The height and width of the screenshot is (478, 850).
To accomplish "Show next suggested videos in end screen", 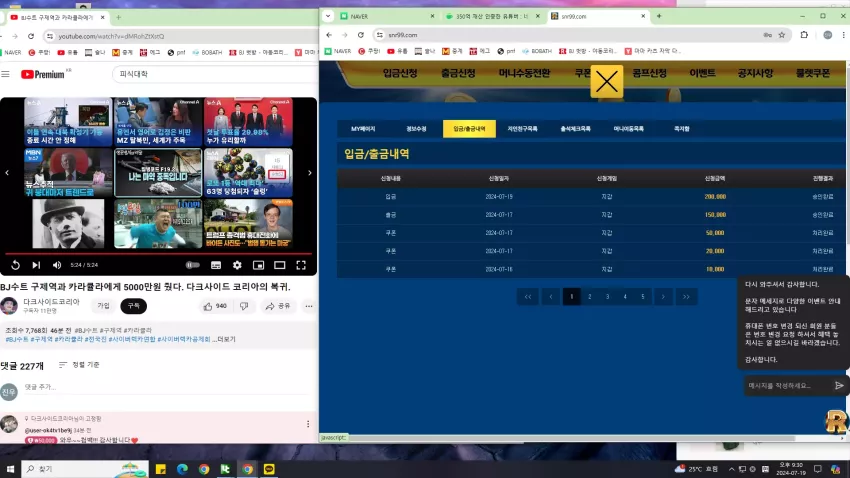I will point(310,173).
